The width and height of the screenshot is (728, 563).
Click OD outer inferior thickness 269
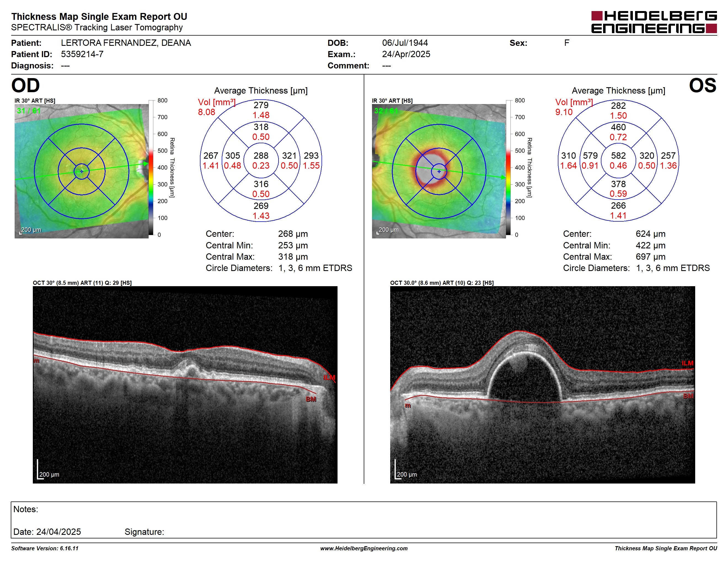(x=261, y=206)
